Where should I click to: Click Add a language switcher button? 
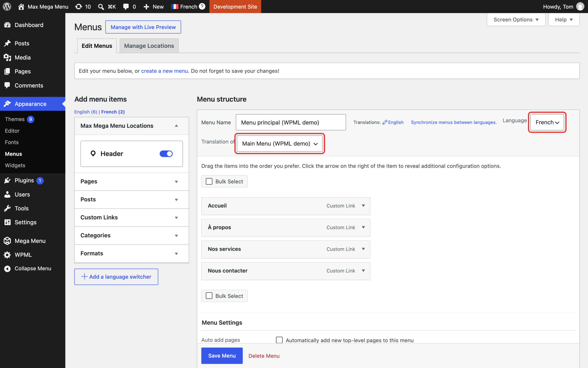[x=116, y=277]
